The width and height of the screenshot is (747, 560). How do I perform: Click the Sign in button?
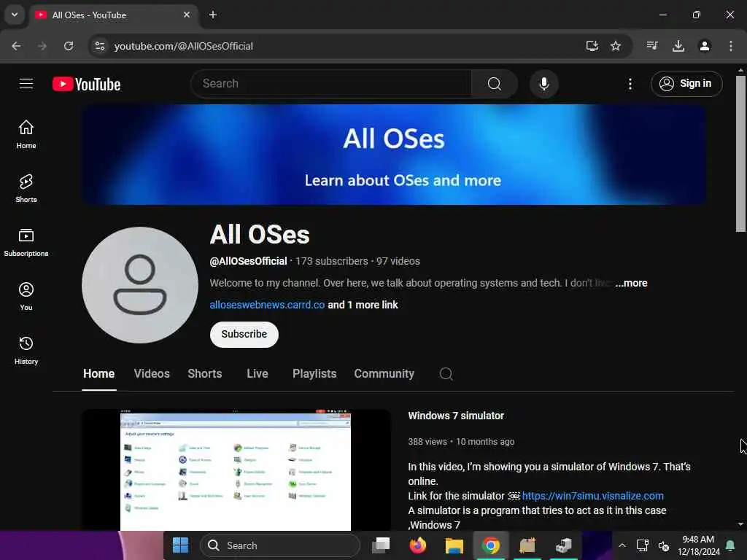686,84
